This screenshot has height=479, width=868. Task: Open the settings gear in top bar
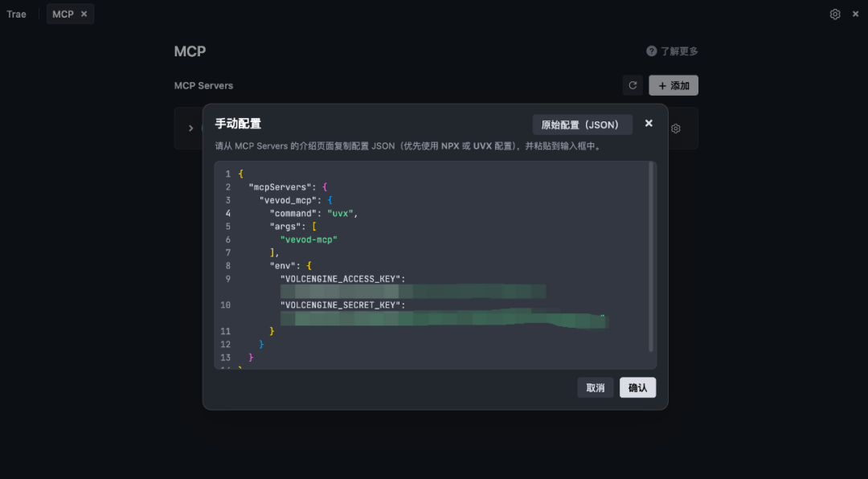pyautogui.click(x=835, y=14)
